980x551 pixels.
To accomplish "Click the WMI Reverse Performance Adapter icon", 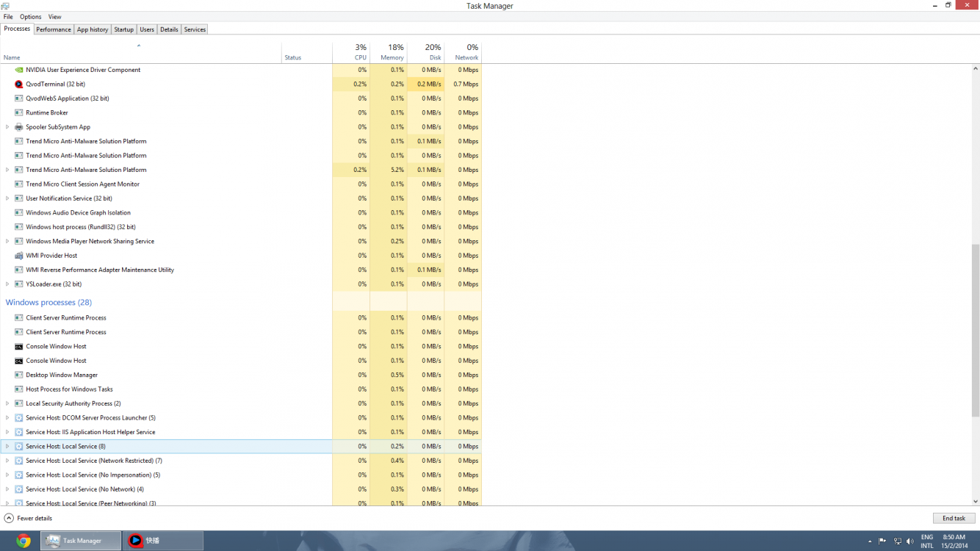I will (x=19, y=270).
